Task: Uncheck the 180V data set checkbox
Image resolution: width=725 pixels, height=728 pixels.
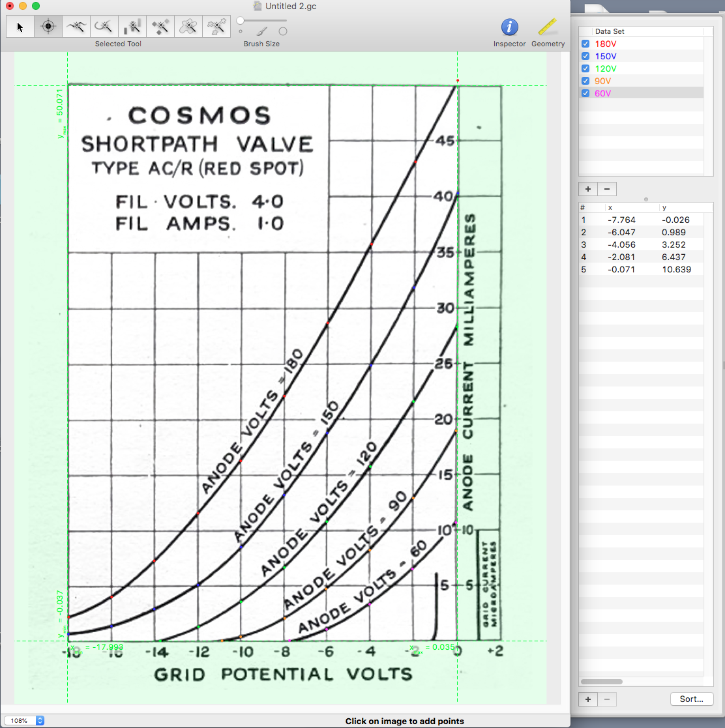Action: [x=585, y=44]
